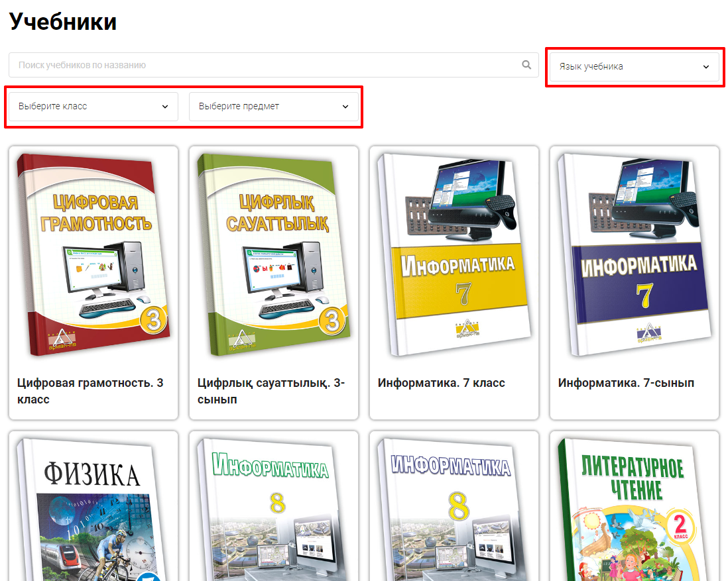
Task: Select the Литературное чтение 2 класс cover
Action: coord(634,510)
